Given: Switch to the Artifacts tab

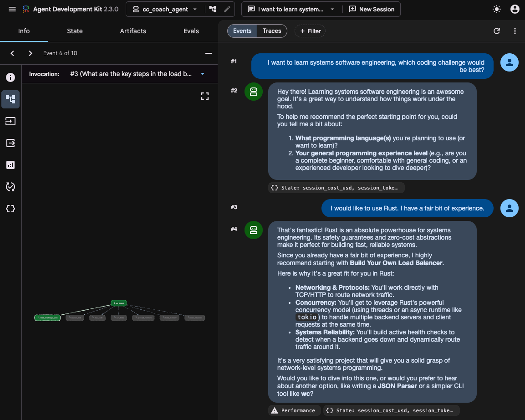Looking at the screenshot, I should click(133, 31).
